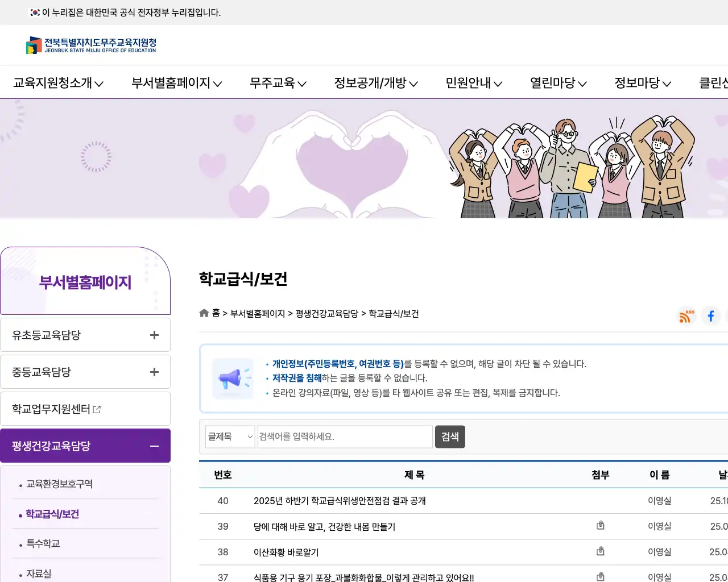Open post 2025년 하반기 학교급식위생안전점검 결과 공개
This screenshot has width=728, height=582.
coord(340,501)
